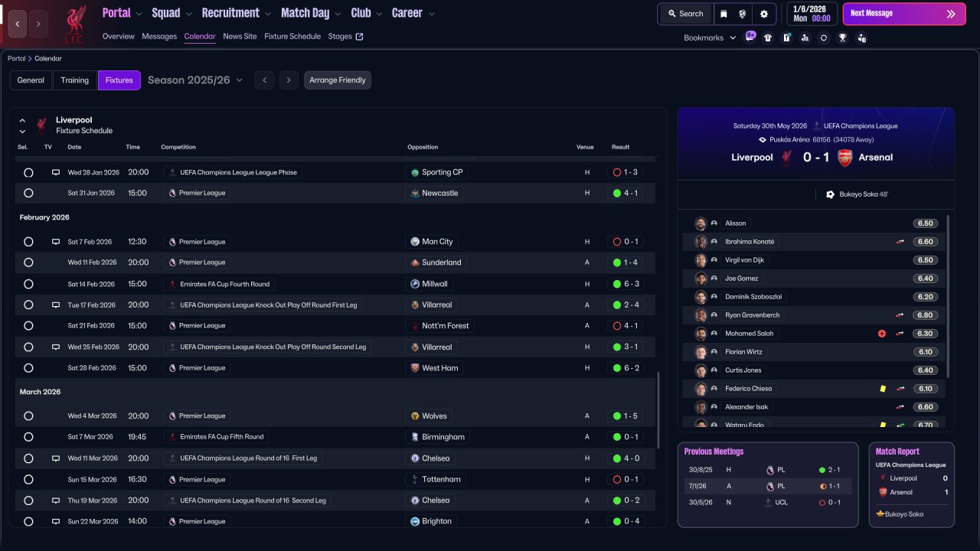Image resolution: width=980 pixels, height=551 pixels.
Task: Go to next season with right chevron
Action: pos(288,80)
